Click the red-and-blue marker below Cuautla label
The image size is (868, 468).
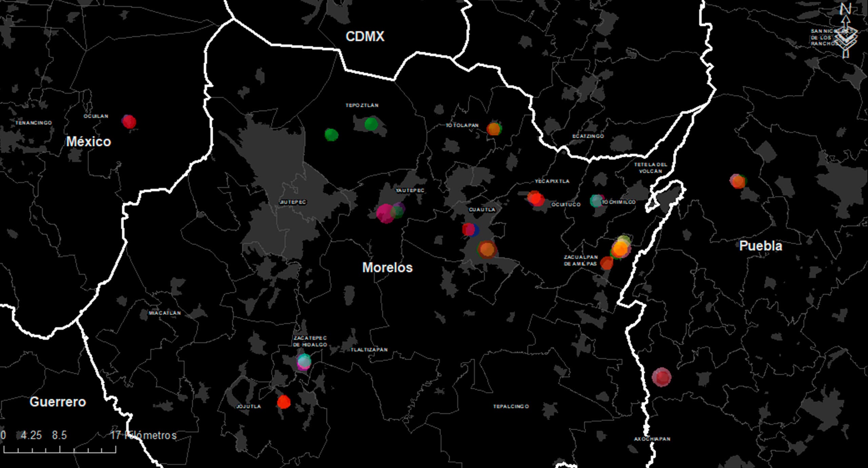[x=470, y=230]
